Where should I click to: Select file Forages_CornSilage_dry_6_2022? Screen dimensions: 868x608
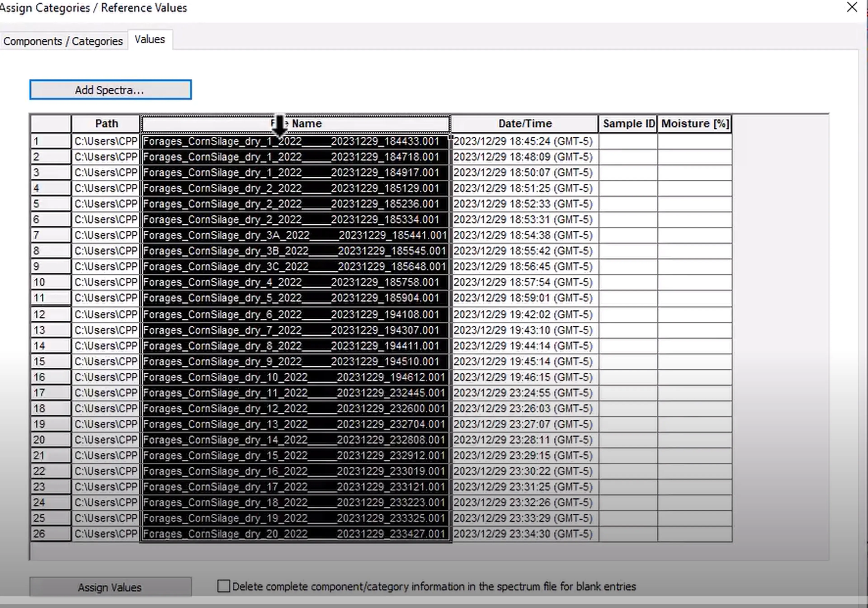click(x=296, y=314)
